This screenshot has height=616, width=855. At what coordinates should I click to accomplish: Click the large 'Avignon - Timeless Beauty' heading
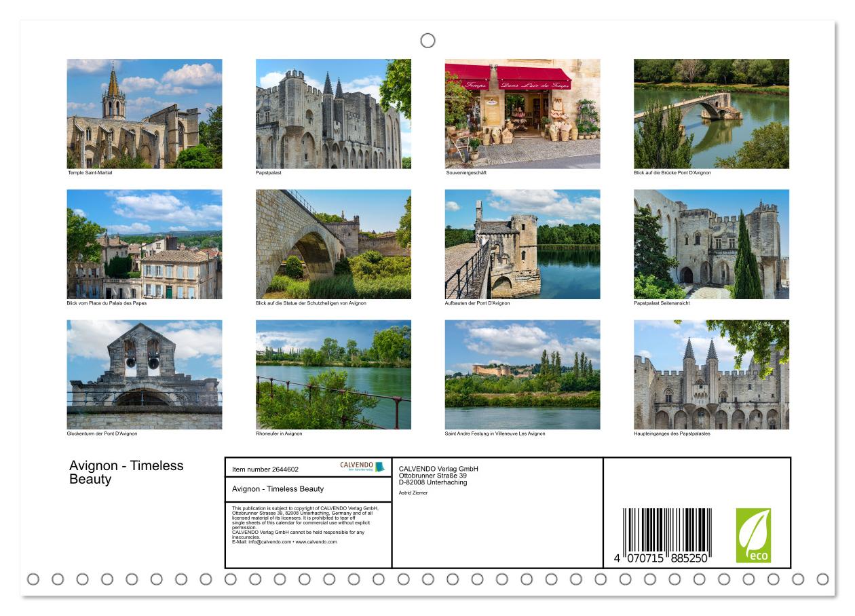126,472
